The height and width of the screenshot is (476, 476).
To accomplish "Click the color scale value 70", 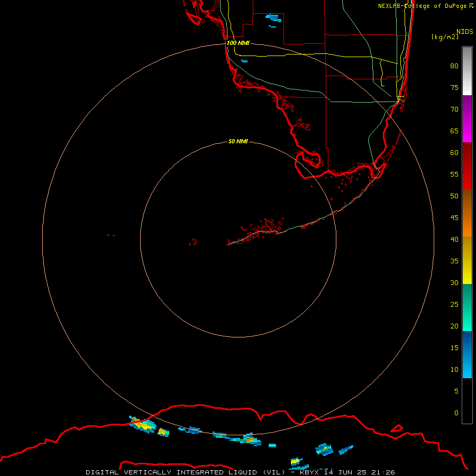I will [454, 109].
